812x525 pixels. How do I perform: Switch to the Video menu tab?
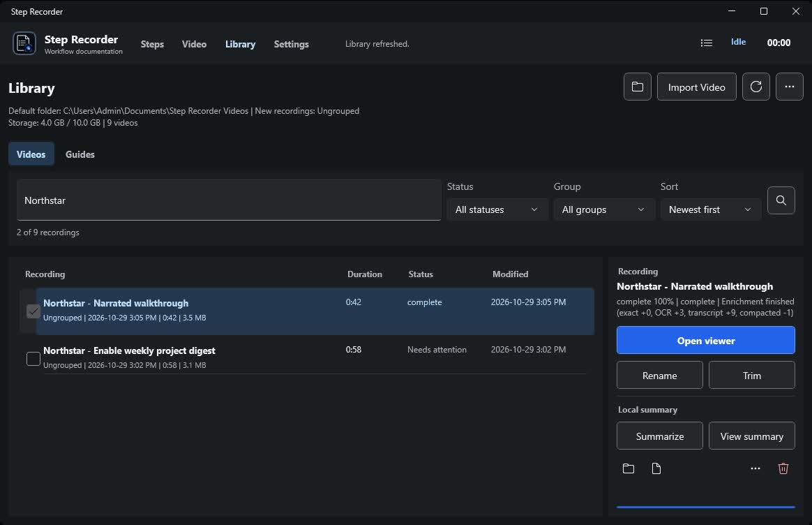(194, 44)
